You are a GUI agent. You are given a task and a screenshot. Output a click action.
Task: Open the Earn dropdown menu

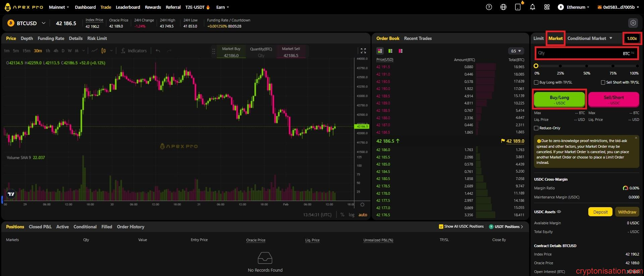(x=223, y=7)
